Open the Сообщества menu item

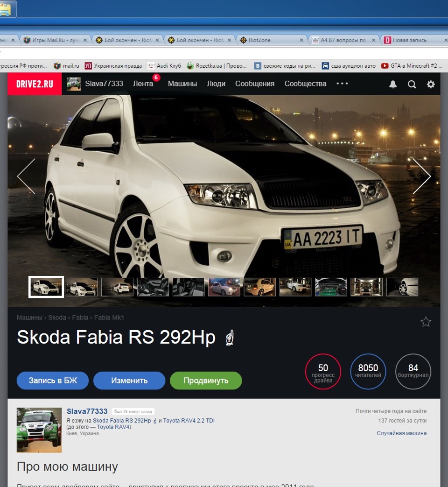305,84
